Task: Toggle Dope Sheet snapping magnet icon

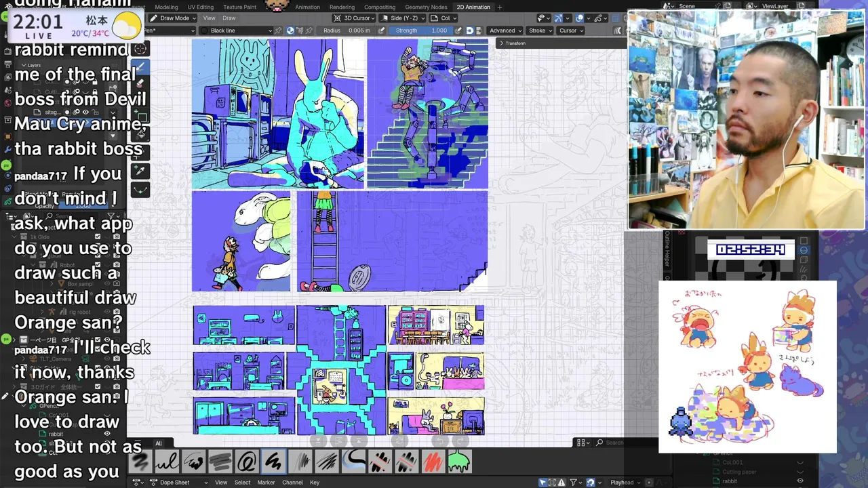Action: coord(591,483)
